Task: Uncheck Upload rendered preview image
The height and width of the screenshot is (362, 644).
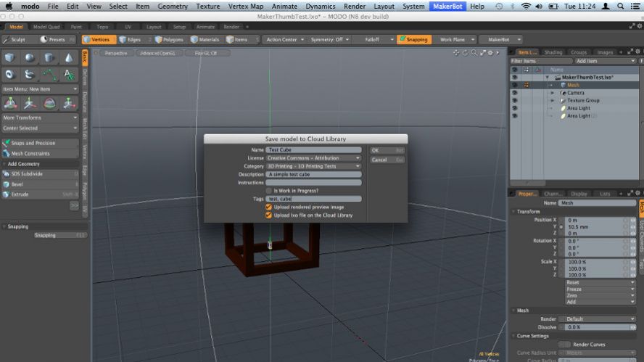Action: coord(268,207)
